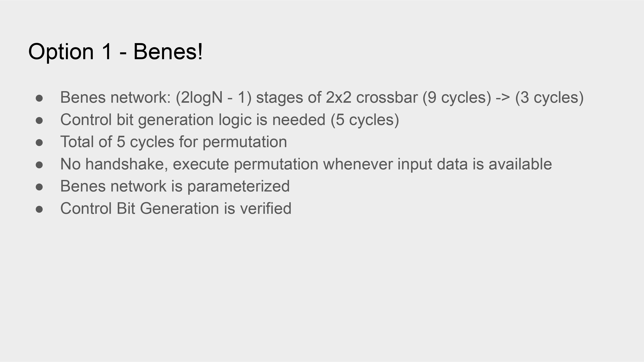Select the "Total of 5 cycles for permutation" line
The width and height of the screenshot is (644, 362).
[173, 142]
